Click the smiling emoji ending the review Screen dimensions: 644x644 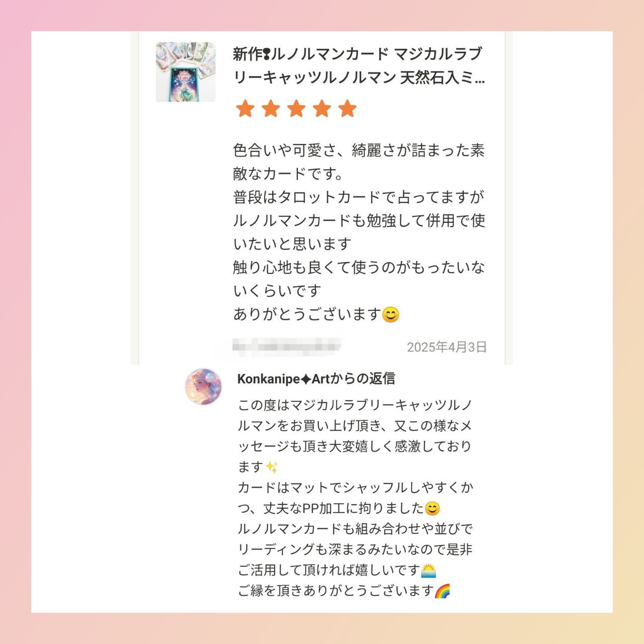391,315
